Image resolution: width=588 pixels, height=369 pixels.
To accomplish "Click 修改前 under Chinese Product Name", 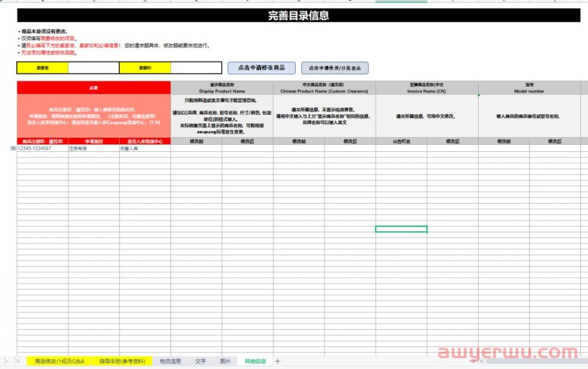I will [299, 141].
